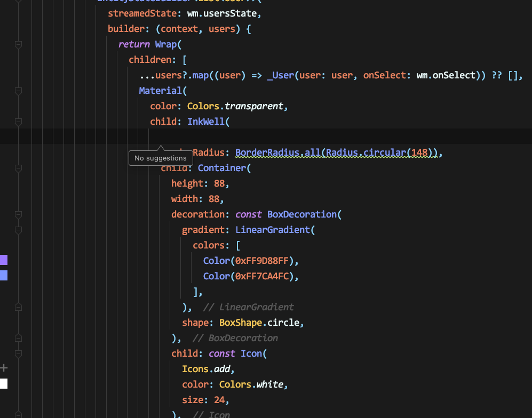Click the Icons.add plus gutter icon
The height and width of the screenshot is (418, 532).
tap(4, 368)
